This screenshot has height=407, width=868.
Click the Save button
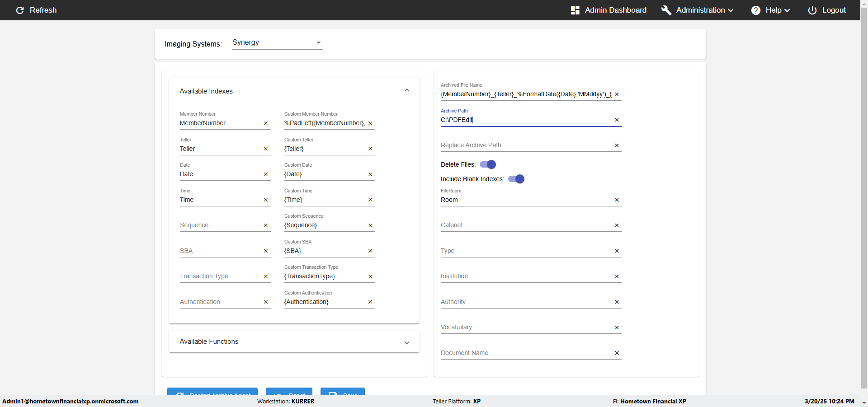click(x=343, y=392)
